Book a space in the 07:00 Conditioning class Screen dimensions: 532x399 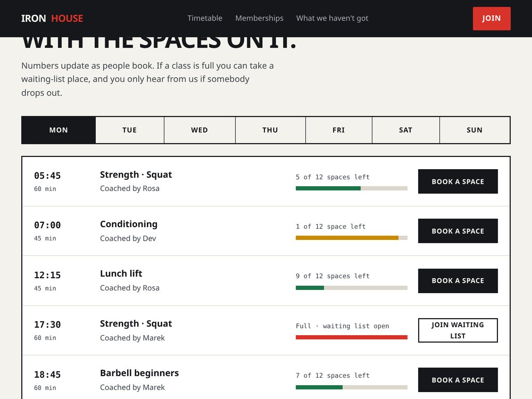pos(458,231)
